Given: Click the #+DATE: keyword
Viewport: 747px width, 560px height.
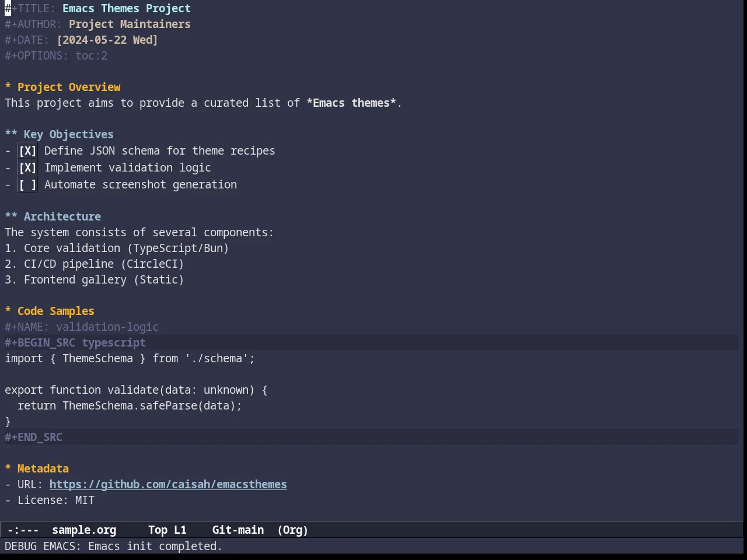Looking at the screenshot, I should click(x=27, y=40).
